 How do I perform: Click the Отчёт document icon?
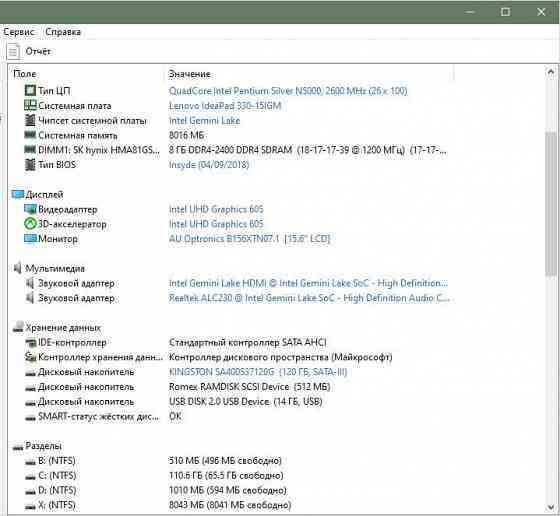click(13, 51)
